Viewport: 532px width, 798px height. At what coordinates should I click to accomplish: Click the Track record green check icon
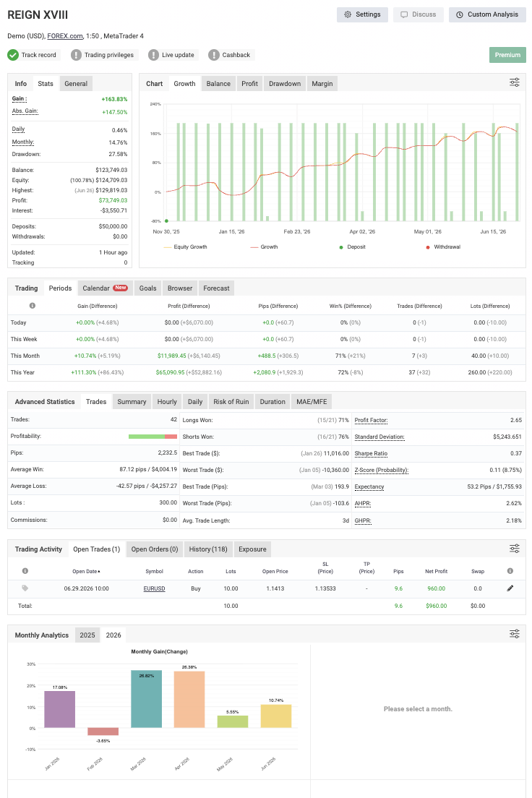[13, 55]
